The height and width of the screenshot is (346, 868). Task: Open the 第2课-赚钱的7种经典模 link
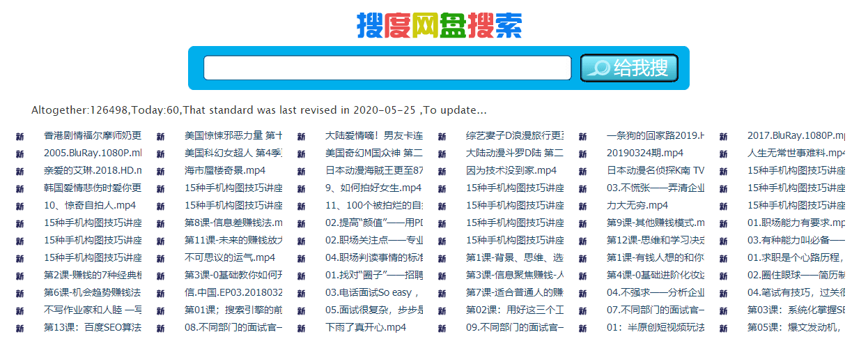pyautogui.click(x=93, y=275)
